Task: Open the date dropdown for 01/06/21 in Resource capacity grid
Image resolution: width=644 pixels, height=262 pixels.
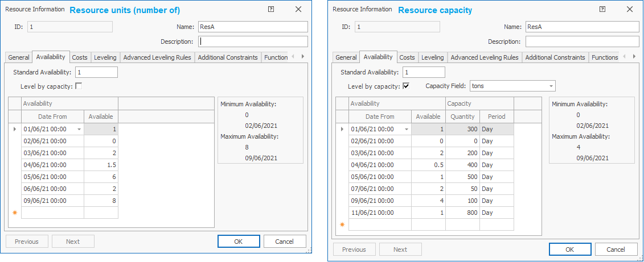Action: pyautogui.click(x=406, y=129)
